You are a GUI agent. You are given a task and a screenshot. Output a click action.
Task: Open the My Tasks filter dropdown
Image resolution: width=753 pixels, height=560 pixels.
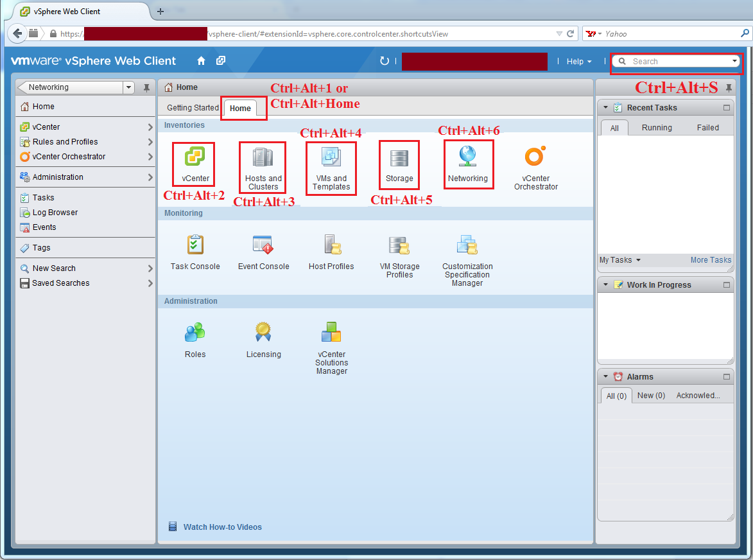pyautogui.click(x=620, y=260)
